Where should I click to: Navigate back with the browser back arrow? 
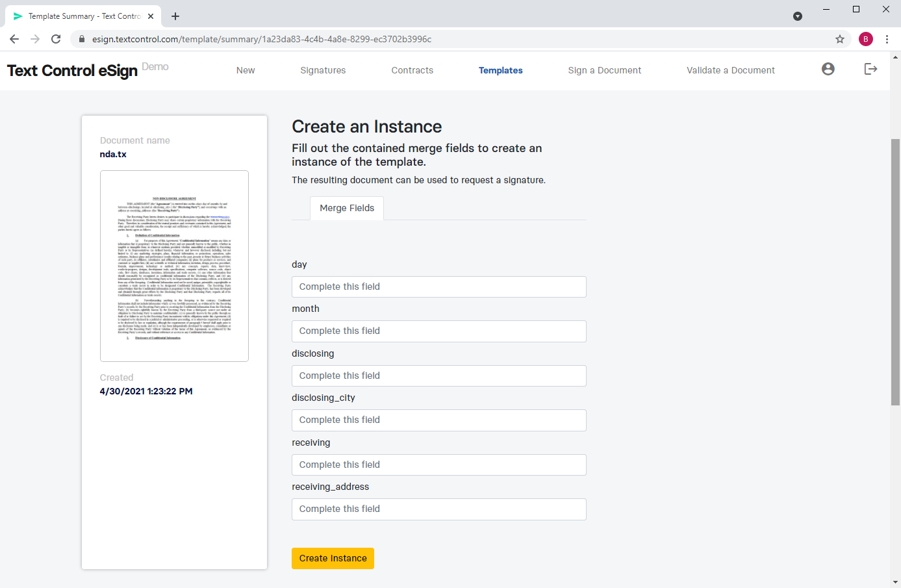pos(14,39)
